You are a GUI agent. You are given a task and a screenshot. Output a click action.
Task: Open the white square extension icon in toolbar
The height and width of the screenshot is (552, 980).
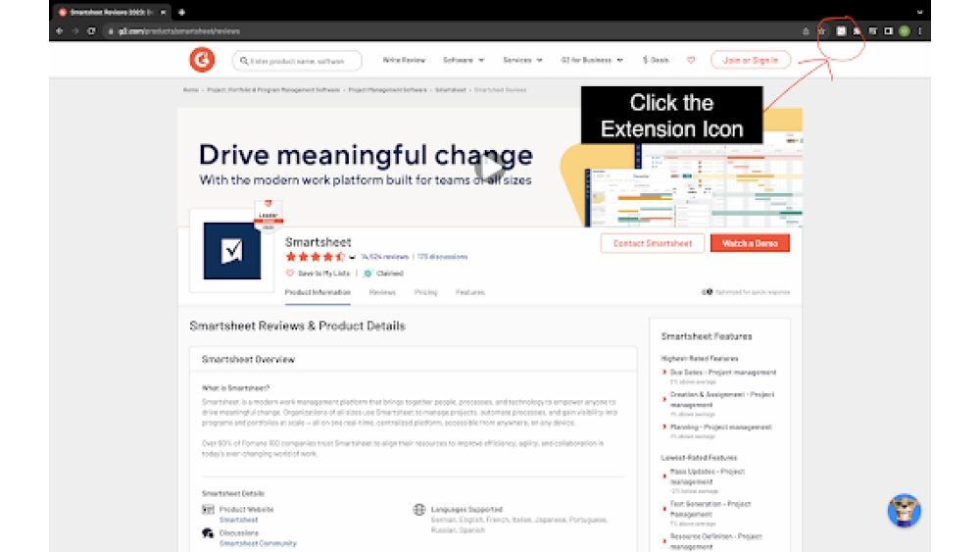841,30
